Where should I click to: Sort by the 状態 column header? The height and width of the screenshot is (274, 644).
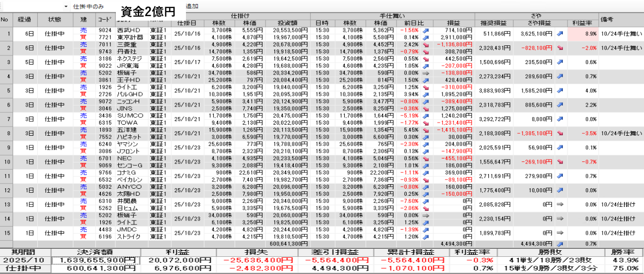(54, 19)
